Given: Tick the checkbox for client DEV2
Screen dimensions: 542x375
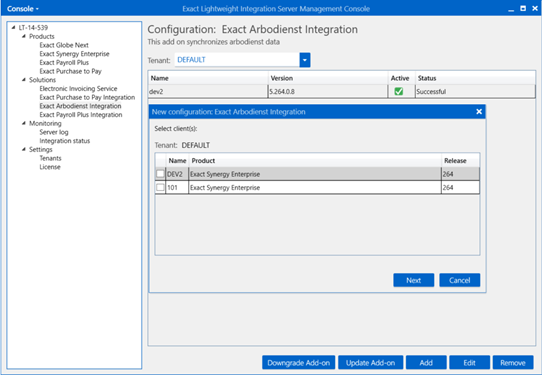Looking at the screenshot, I should pos(160,174).
